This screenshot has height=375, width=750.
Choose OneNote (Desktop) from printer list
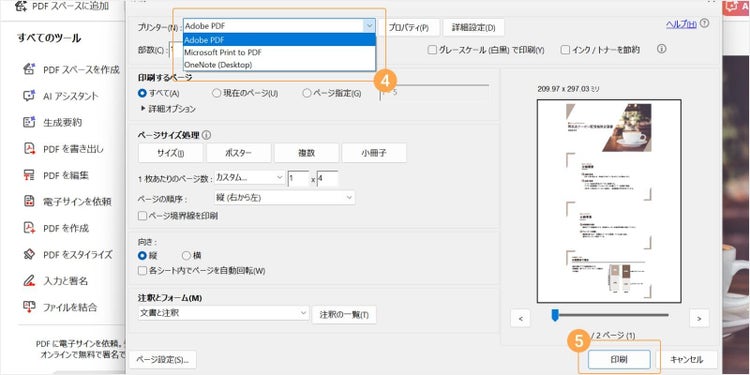pos(280,65)
